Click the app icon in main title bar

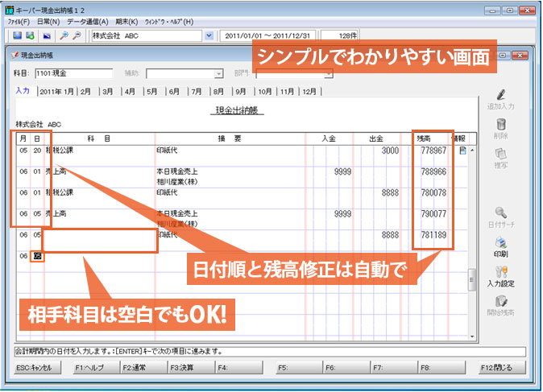pos(10,10)
